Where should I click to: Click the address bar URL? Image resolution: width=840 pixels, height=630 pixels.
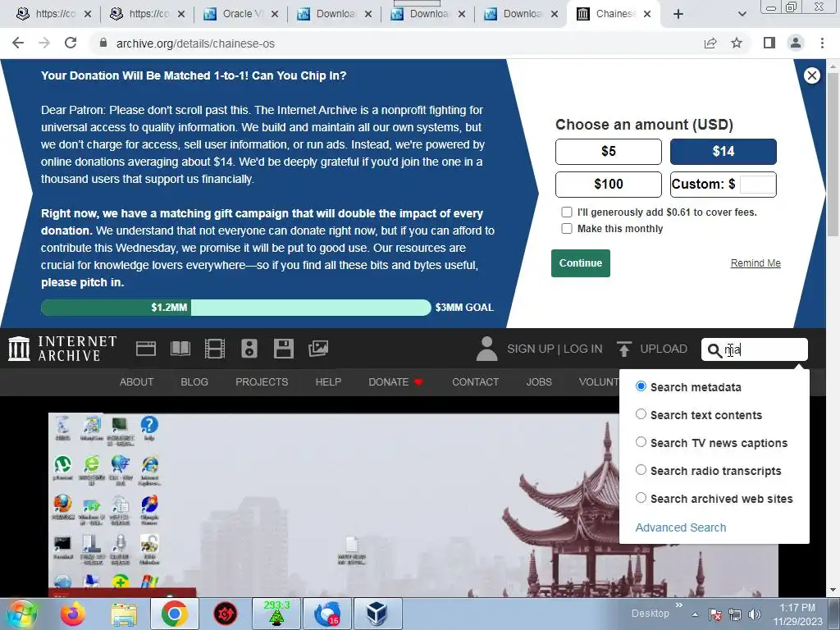pos(195,43)
